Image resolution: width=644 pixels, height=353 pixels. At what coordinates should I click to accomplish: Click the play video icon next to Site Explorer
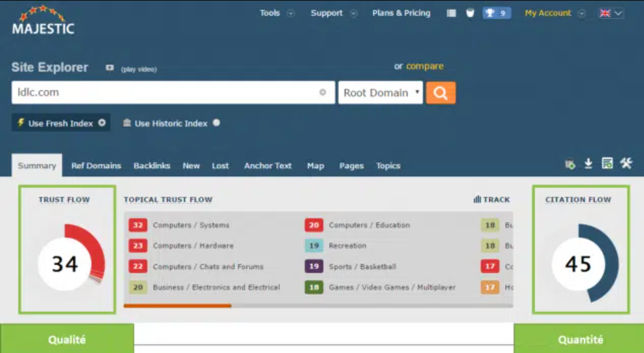coord(109,68)
